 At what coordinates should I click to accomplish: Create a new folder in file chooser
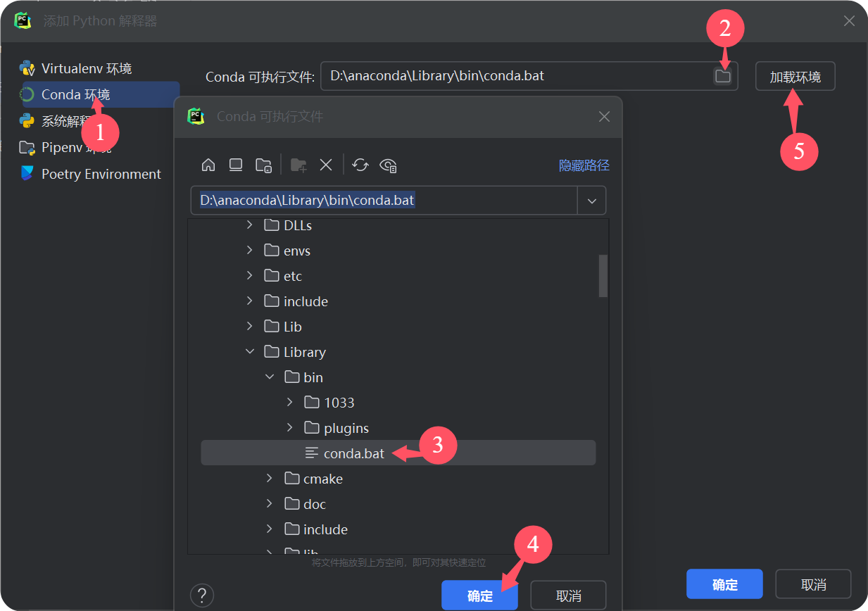point(298,165)
